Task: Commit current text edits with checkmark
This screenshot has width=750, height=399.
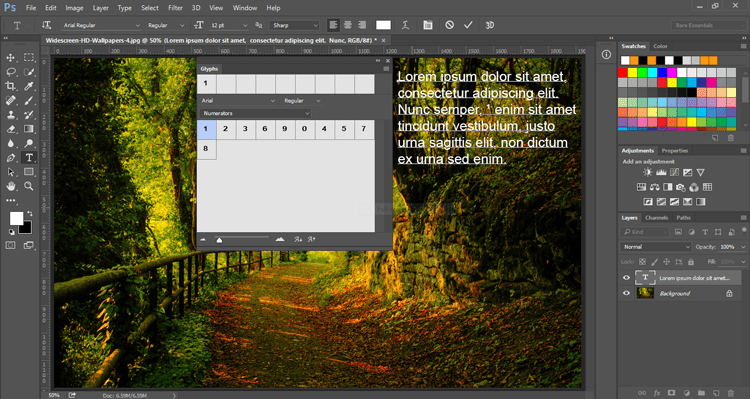Action: pyautogui.click(x=468, y=25)
